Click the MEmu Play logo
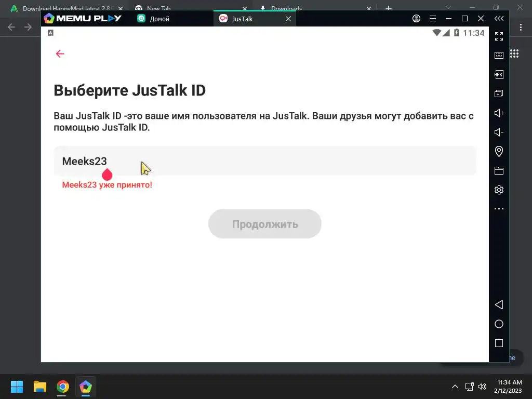The image size is (532, 399). tap(83, 18)
